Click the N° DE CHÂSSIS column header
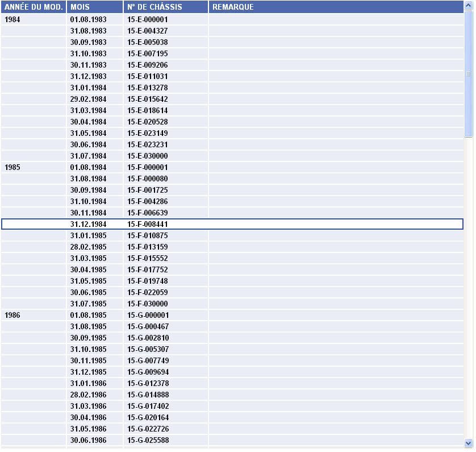 pos(166,7)
